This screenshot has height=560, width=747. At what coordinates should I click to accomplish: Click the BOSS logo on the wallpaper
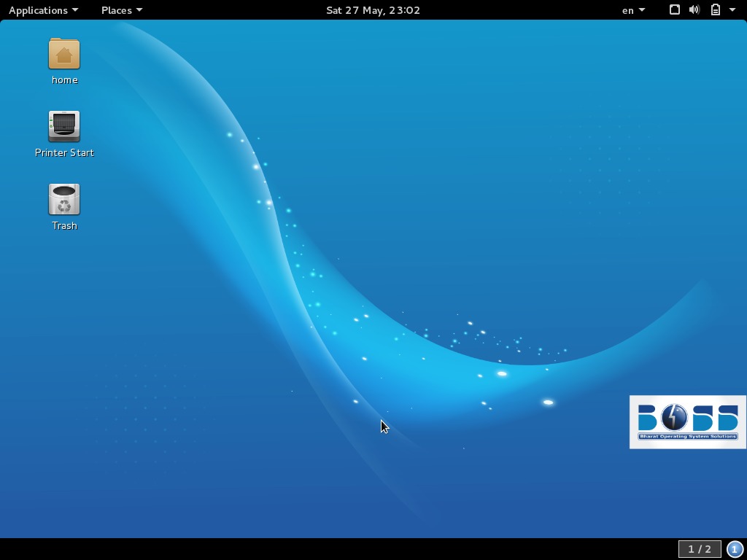[x=686, y=421]
